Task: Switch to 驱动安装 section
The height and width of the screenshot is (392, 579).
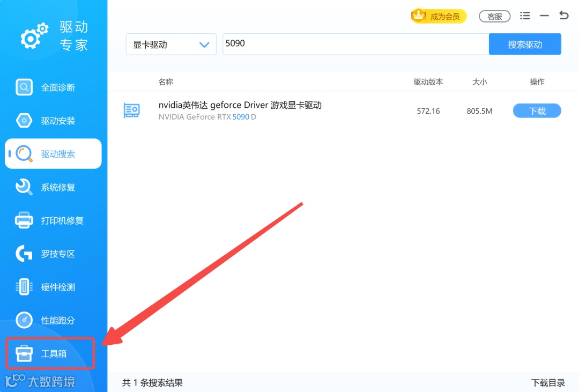Action: (x=58, y=121)
